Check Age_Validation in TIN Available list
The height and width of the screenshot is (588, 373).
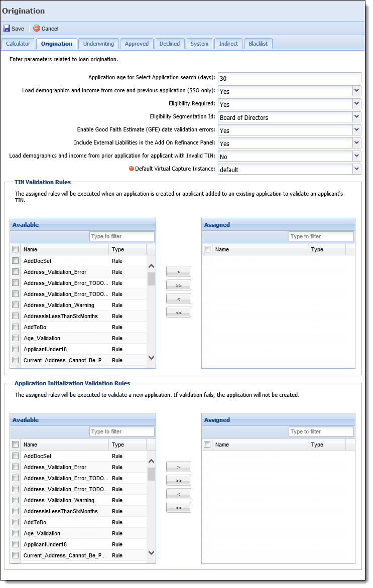[16, 338]
